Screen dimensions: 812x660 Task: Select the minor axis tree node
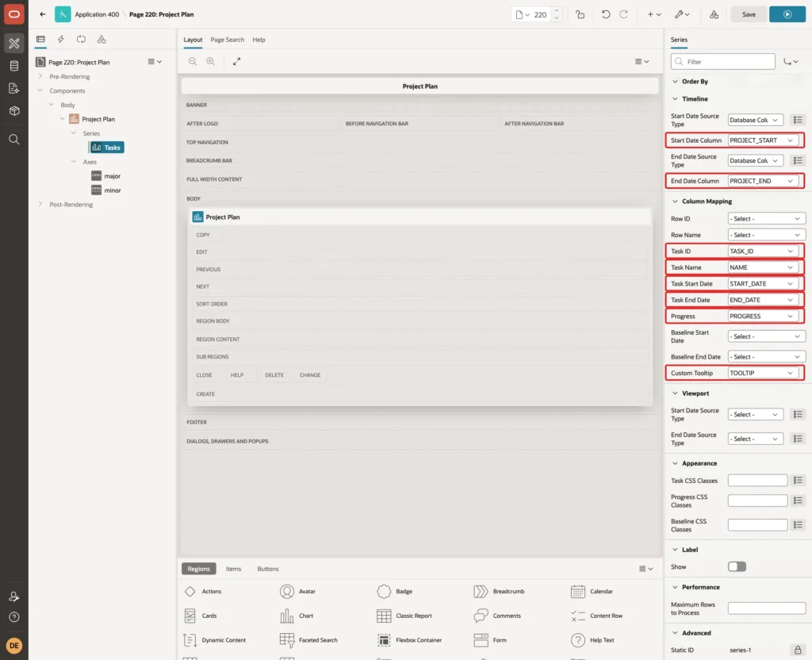pyautogui.click(x=106, y=190)
